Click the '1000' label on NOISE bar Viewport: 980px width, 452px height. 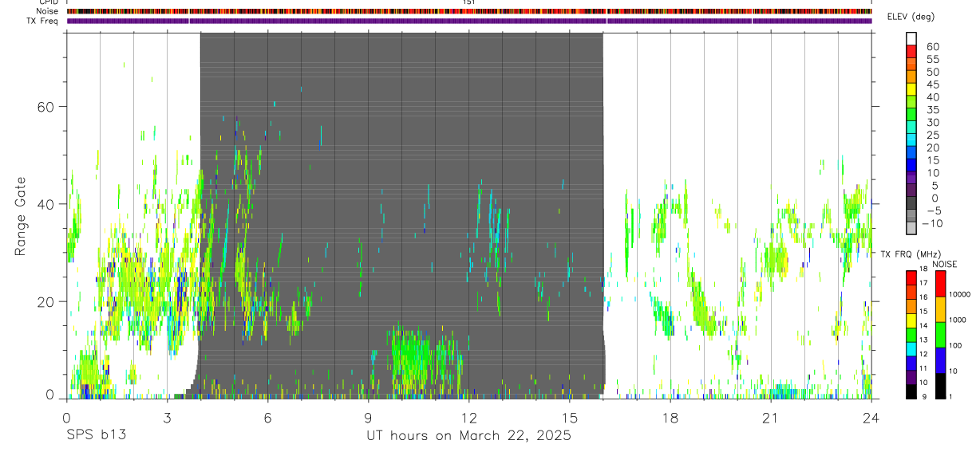(958, 320)
